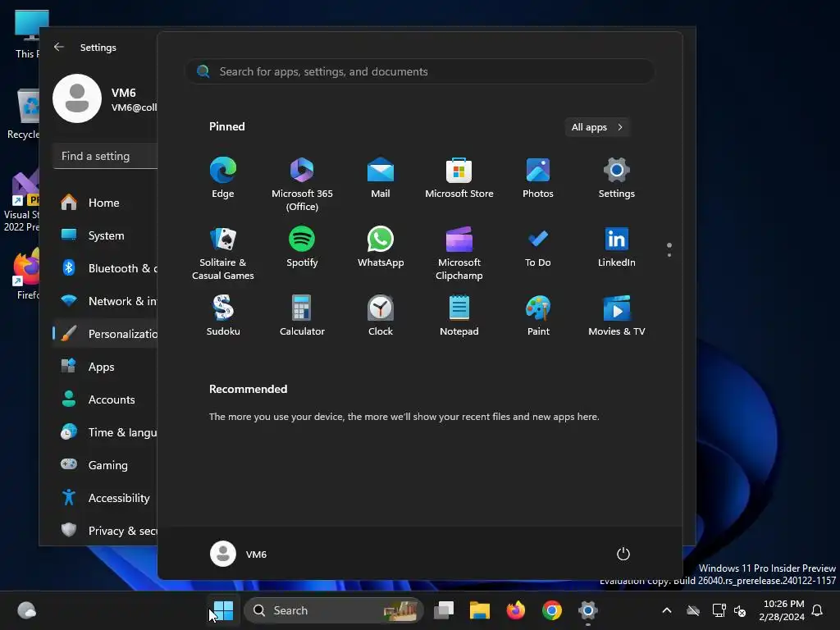
Task: Focus the Start menu search box
Action: pos(420,71)
